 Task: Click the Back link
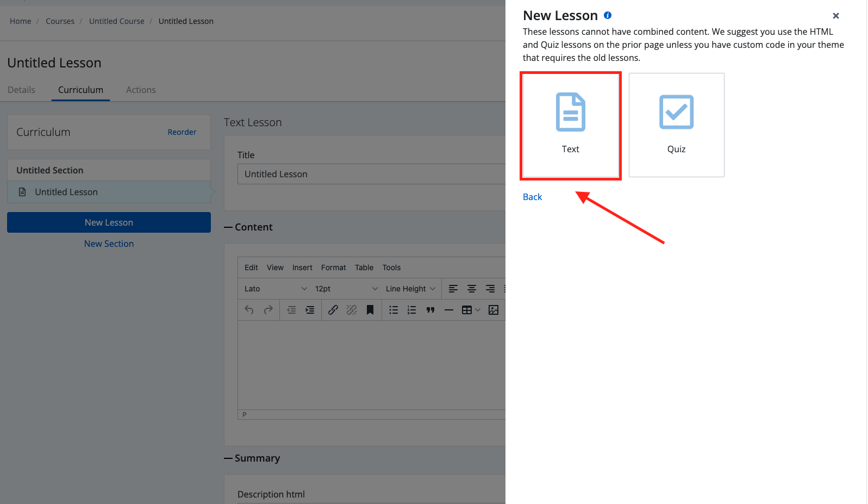pos(532,197)
